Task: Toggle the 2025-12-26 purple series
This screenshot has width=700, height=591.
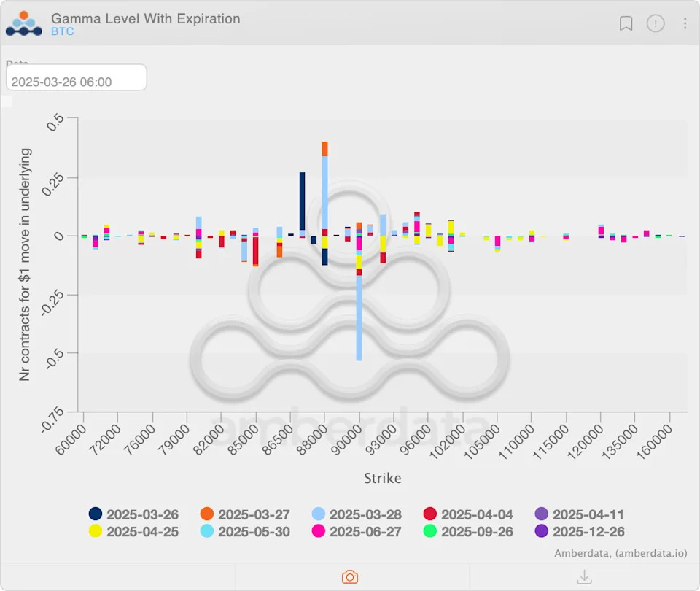Action: tap(580, 531)
